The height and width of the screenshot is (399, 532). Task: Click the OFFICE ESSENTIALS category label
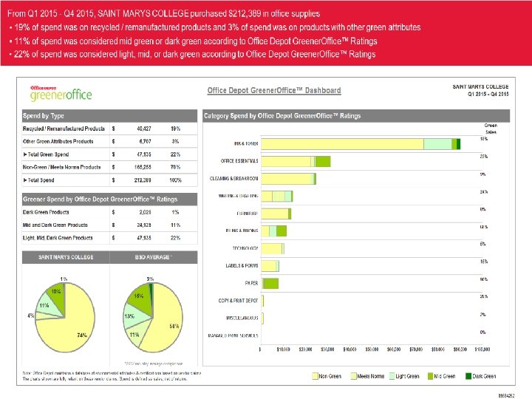[x=239, y=161]
